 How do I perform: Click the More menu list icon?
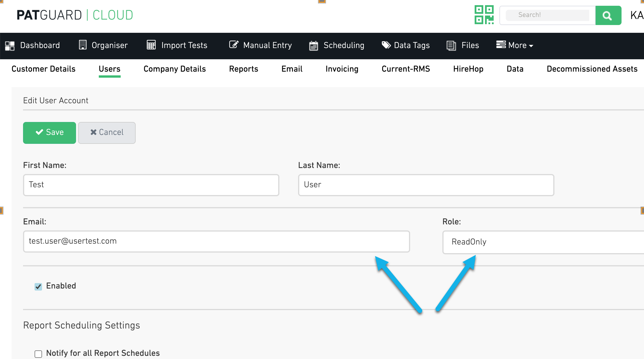coord(501,45)
